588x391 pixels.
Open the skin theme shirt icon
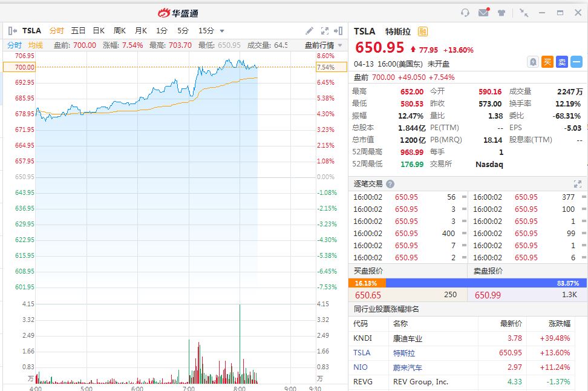pyautogui.click(x=501, y=13)
